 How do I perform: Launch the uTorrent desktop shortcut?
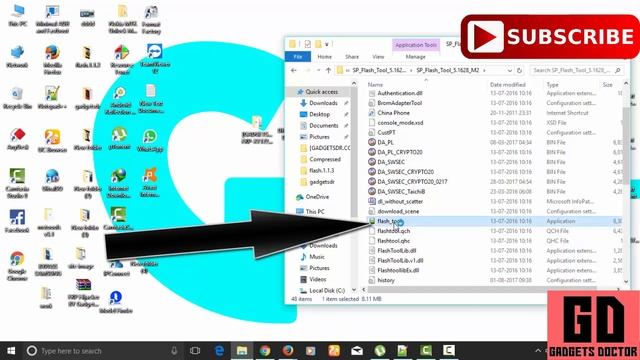(119, 139)
